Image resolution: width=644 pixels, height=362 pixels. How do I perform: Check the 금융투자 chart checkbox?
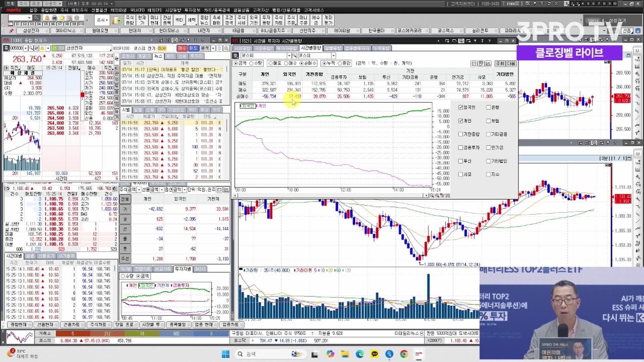coord(461,147)
